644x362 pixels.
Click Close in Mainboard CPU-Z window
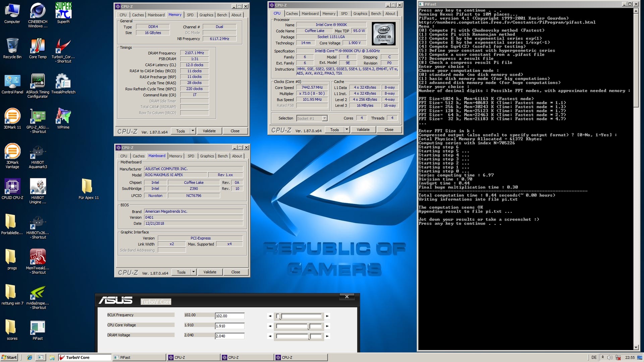[x=236, y=272]
